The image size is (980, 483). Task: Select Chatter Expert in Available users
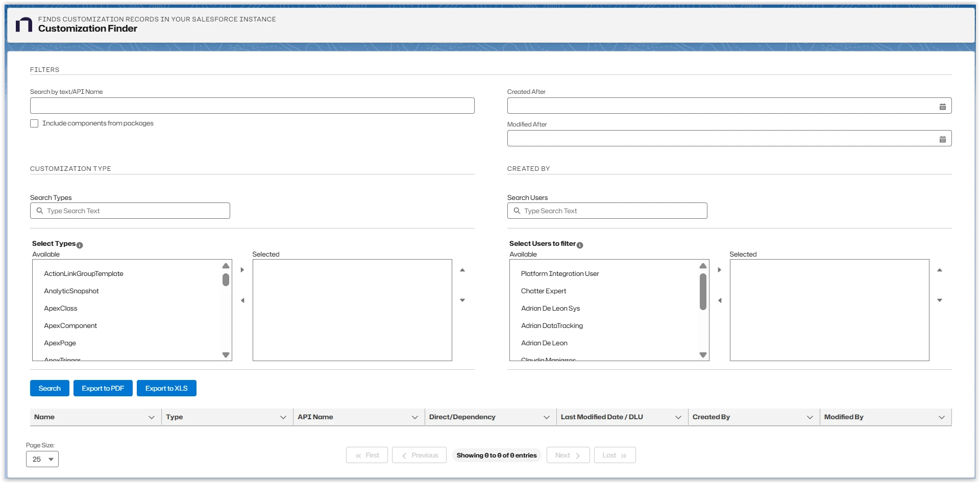544,291
